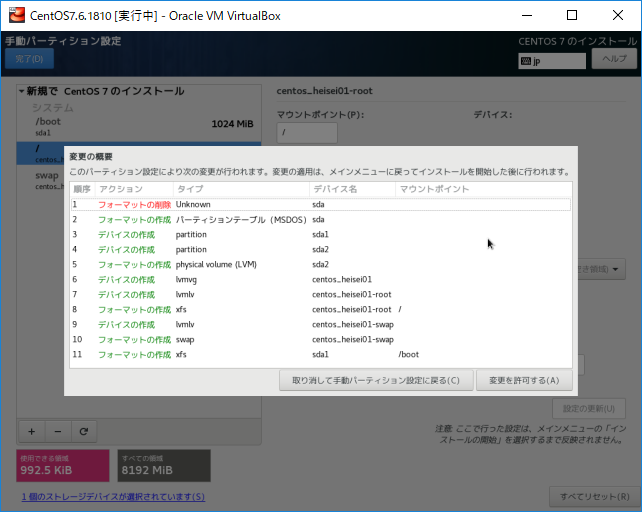Image resolution: width=642 pixels, height=512 pixels.
Task: Click the 完了(D) button
Action: 29,59
